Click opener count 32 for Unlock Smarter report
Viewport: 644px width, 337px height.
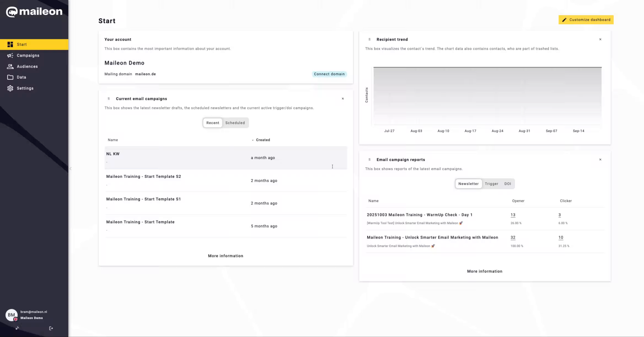(x=513, y=237)
